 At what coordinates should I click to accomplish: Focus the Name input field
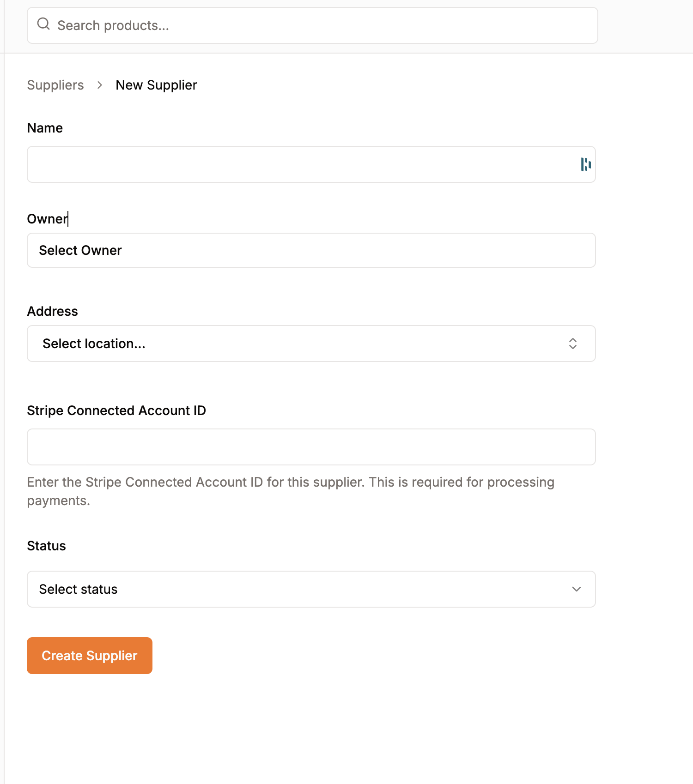tap(277, 165)
